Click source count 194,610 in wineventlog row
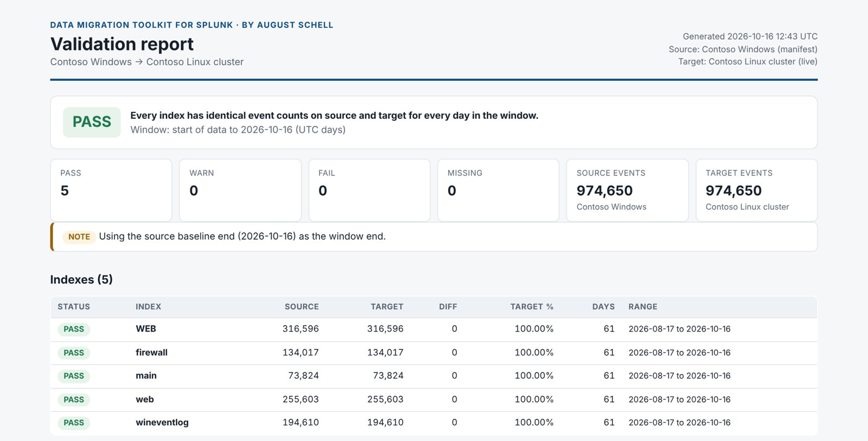 (x=301, y=423)
